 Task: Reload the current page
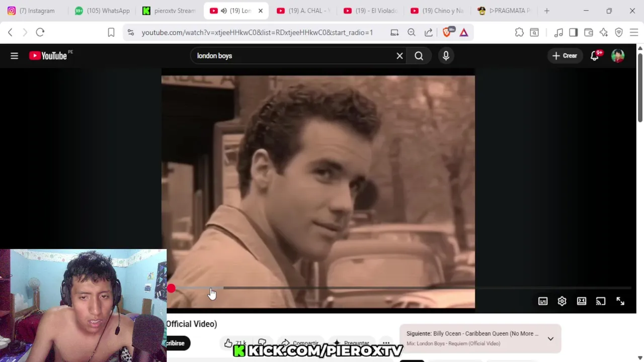(40, 33)
